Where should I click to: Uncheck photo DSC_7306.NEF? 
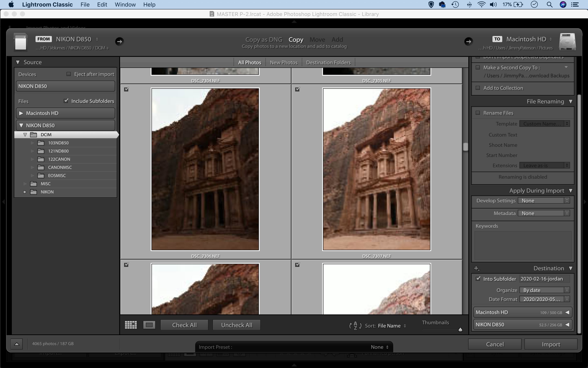(x=126, y=89)
